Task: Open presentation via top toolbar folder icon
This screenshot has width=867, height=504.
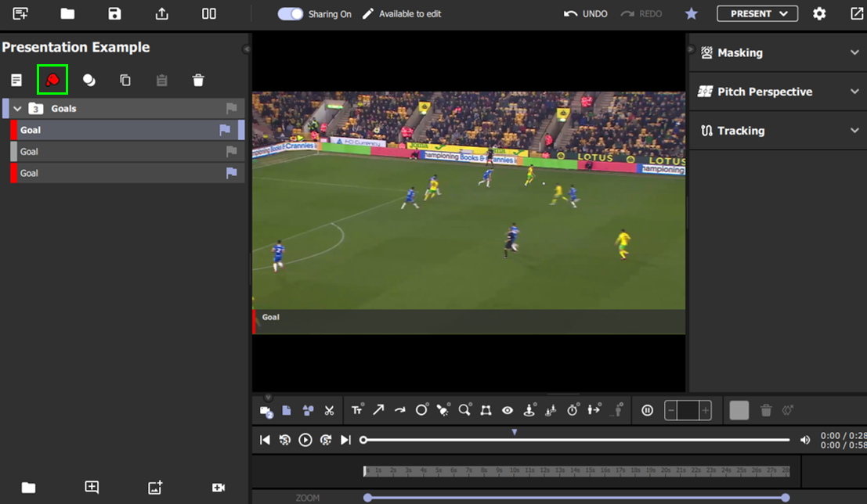Action: click(67, 14)
